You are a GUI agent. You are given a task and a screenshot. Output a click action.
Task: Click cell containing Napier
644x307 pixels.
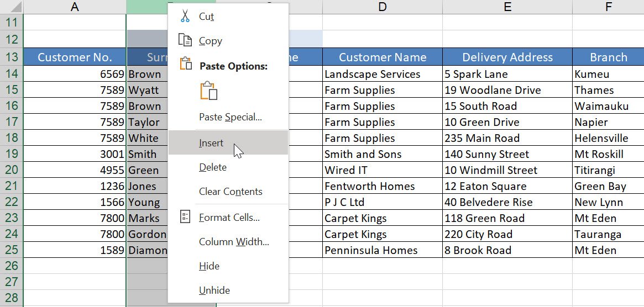pyautogui.click(x=608, y=122)
